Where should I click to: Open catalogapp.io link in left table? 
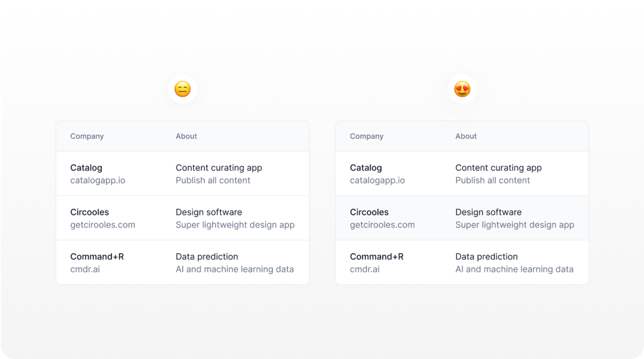tap(98, 180)
